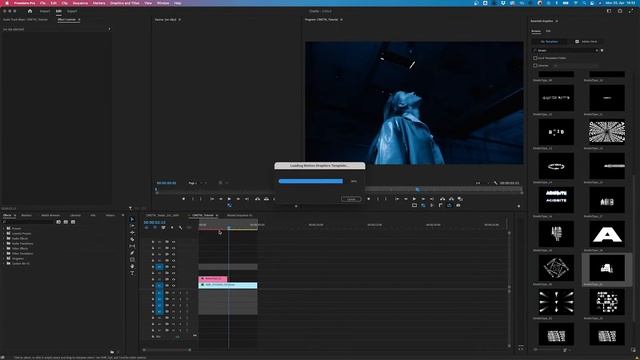Screen dimensions: 640x360
Task: Expand the Presets folder in Effects
Action: click(4, 228)
